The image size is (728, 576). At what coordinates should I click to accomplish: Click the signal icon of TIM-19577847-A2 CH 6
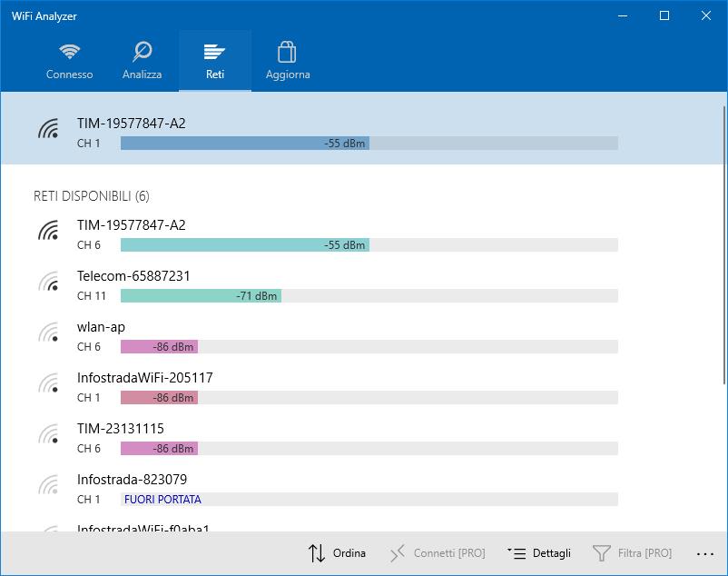click(48, 231)
